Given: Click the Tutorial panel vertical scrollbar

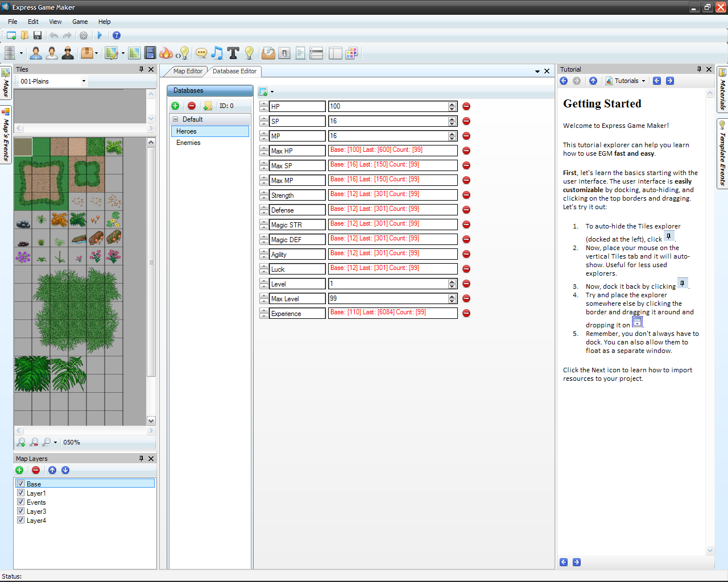Looking at the screenshot, I should (710, 322).
